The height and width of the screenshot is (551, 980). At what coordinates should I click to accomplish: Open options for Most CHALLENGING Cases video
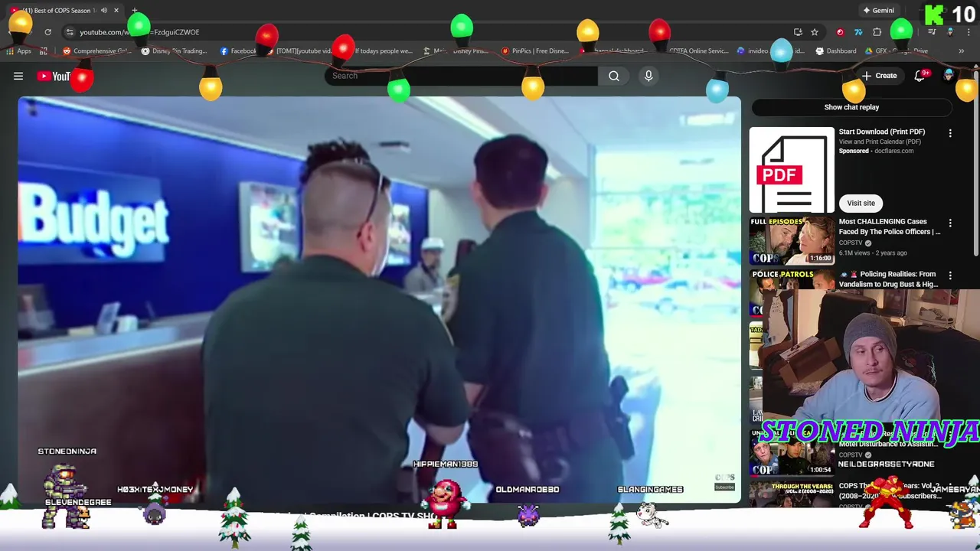click(x=950, y=223)
